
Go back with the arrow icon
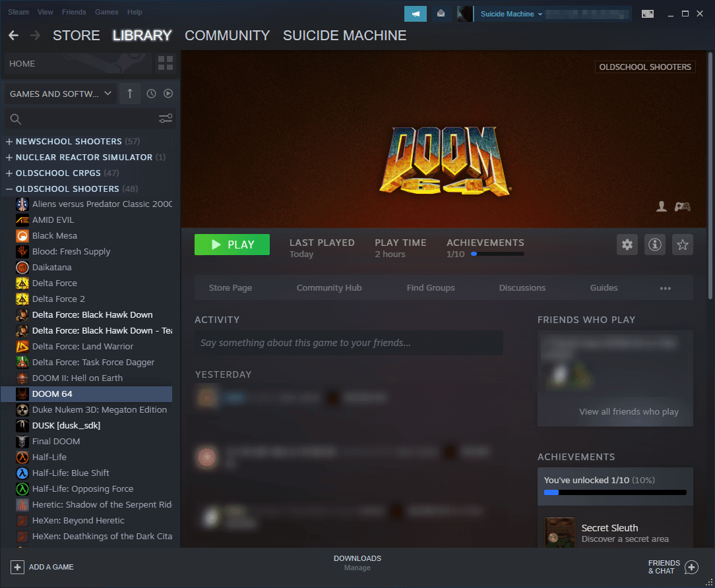(13, 36)
